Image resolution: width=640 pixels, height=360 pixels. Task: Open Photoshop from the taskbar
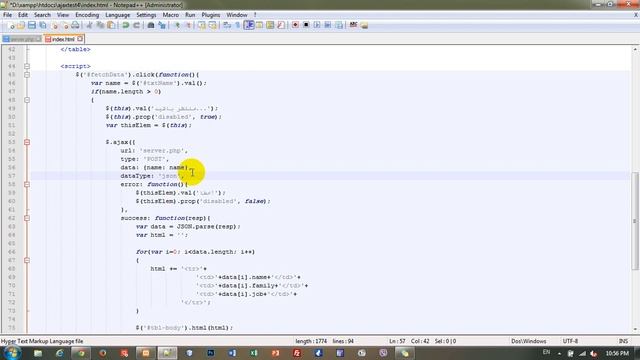click(x=211, y=353)
